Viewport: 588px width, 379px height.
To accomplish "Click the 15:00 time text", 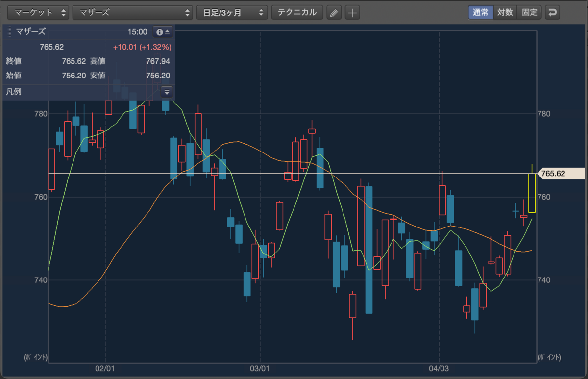I will [x=137, y=32].
